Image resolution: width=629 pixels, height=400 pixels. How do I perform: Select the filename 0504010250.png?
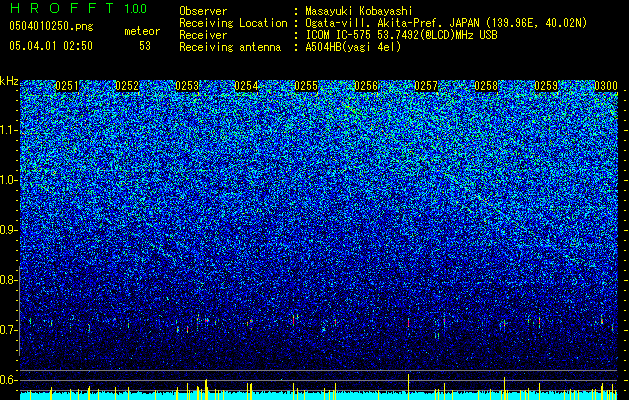(51, 26)
